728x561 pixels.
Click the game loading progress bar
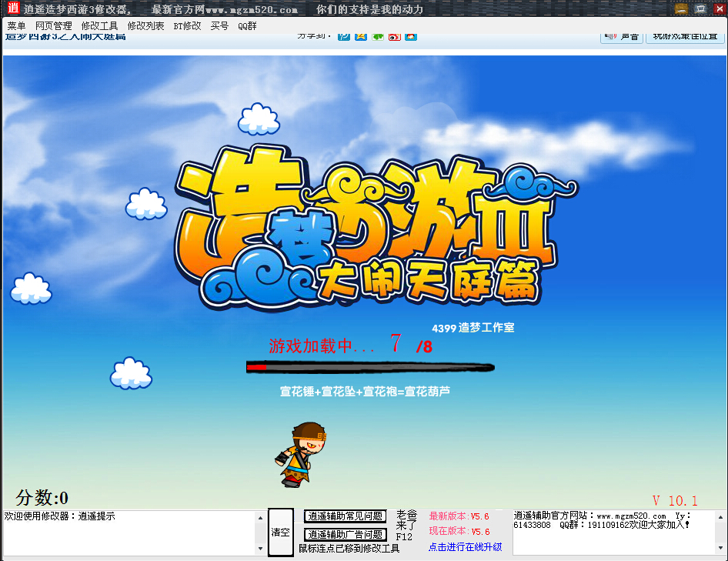(x=370, y=367)
